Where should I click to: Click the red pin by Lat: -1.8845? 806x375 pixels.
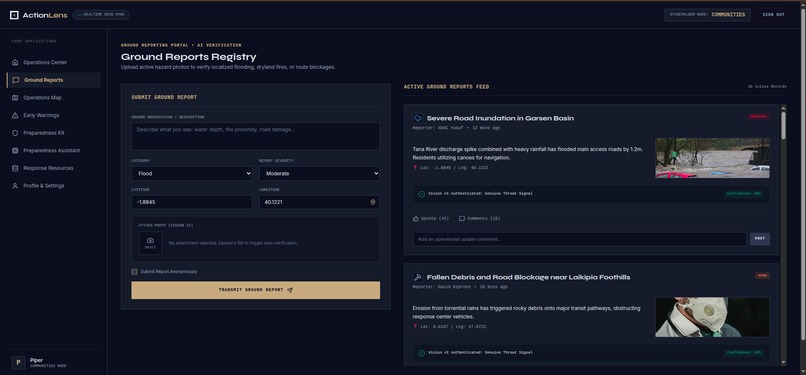(415, 167)
